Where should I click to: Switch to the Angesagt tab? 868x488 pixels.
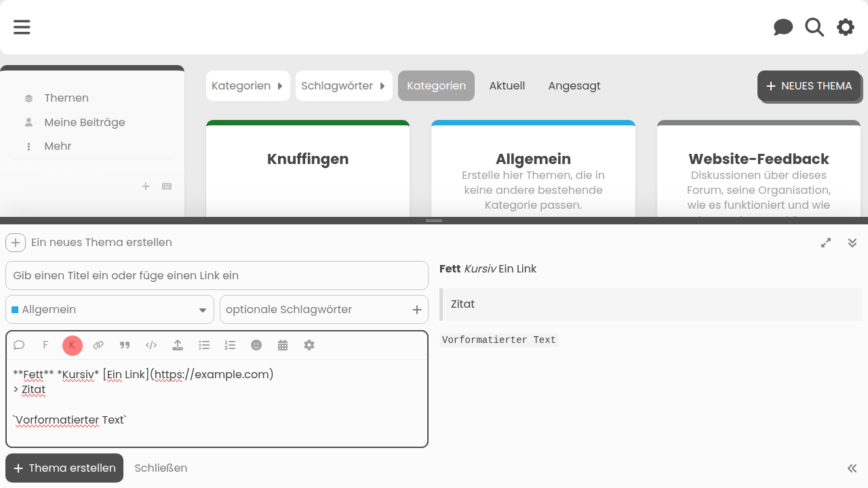[x=574, y=86]
